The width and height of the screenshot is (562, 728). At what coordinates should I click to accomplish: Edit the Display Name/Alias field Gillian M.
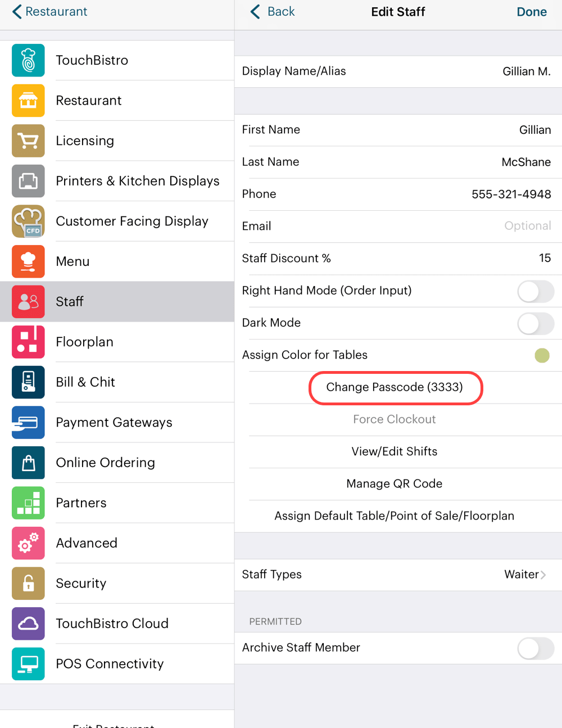(398, 71)
